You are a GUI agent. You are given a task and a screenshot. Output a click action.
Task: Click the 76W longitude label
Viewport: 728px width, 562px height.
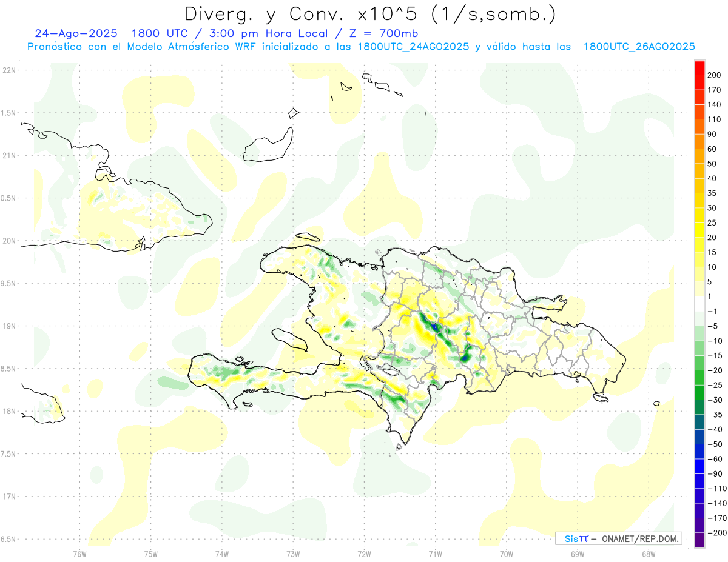pyautogui.click(x=79, y=554)
